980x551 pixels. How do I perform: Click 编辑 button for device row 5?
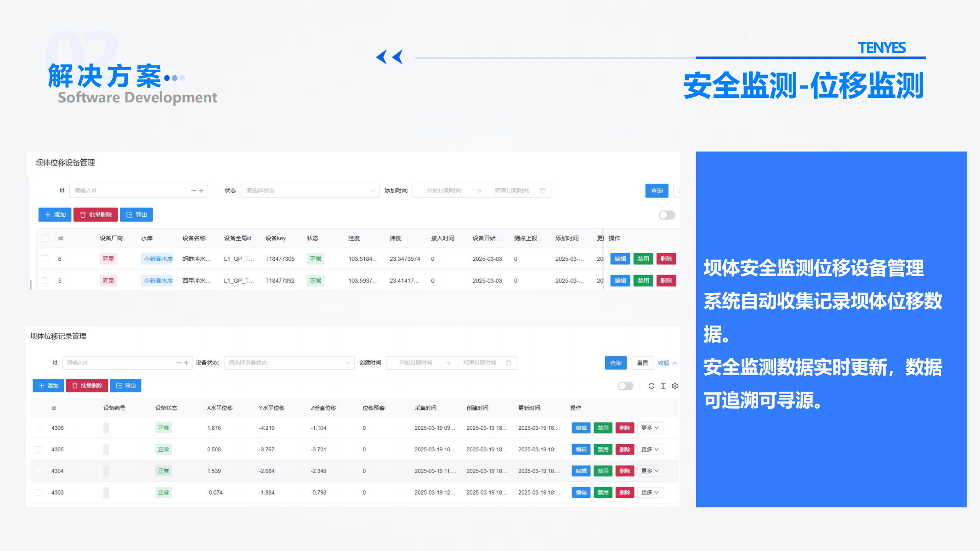(620, 281)
